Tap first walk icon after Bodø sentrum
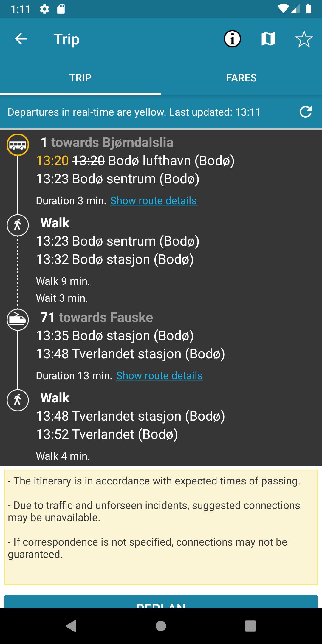Viewport: 322px width, 644px height. (18, 225)
